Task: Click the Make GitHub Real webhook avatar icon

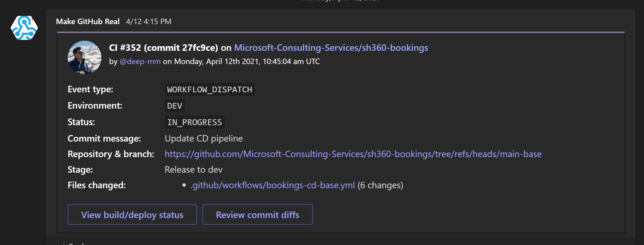Action: click(x=24, y=28)
